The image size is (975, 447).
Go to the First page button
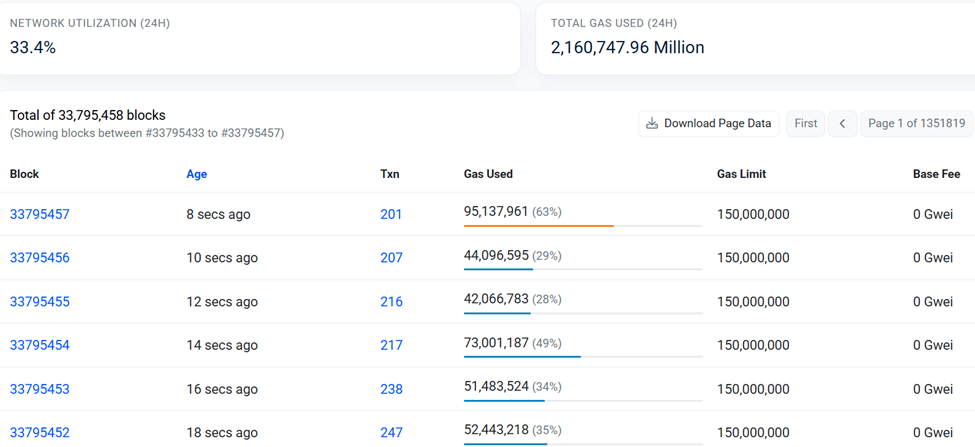pyautogui.click(x=805, y=123)
